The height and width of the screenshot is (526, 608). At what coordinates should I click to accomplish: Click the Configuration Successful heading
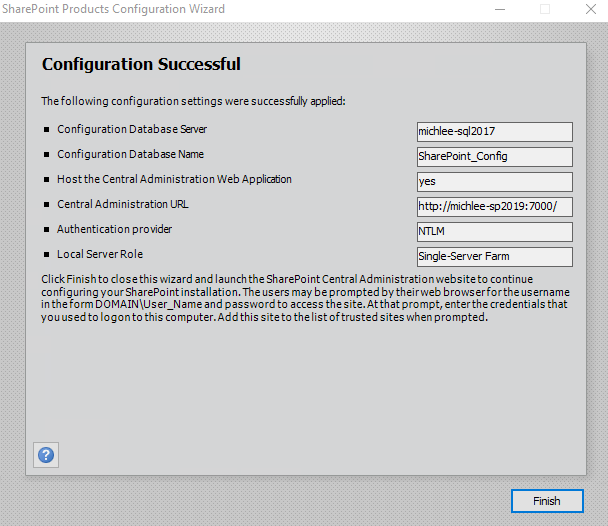pos(141,64)
